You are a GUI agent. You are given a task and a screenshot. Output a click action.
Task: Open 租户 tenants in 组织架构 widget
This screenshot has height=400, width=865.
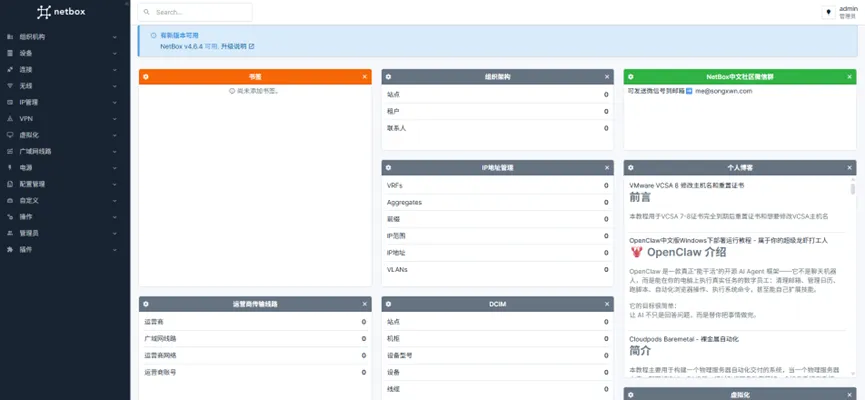[498, 111]
